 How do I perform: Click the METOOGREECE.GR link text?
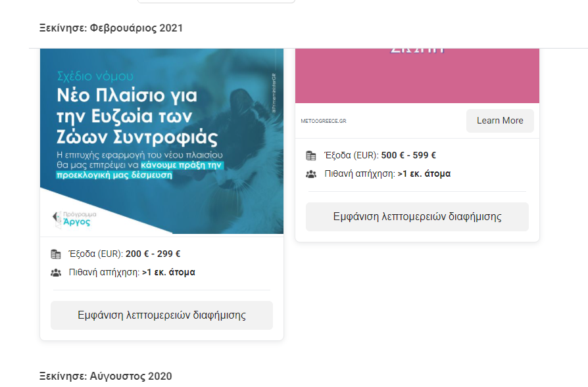[x=324, y=121]
